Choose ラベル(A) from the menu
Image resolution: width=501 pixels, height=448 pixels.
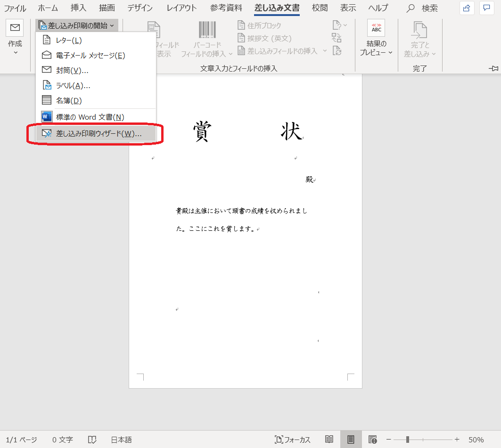coord(73,85)
